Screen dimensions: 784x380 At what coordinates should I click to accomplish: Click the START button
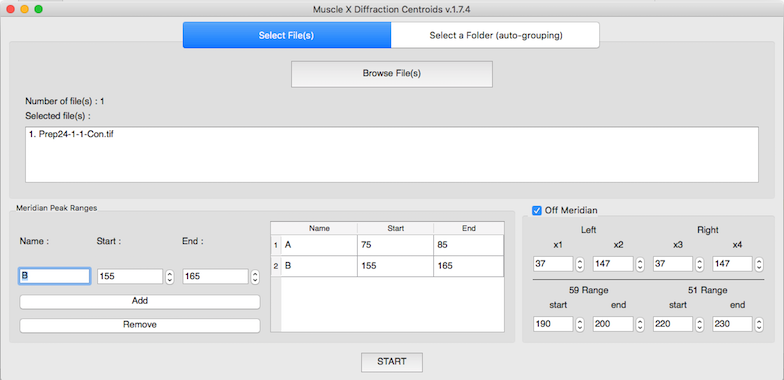pos(392,362)
